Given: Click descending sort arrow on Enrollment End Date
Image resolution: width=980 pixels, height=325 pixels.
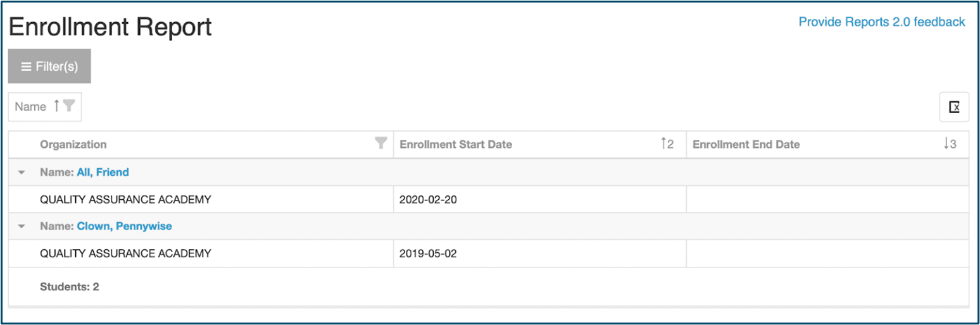Looking at the screenshot, I should pos(946,144).
